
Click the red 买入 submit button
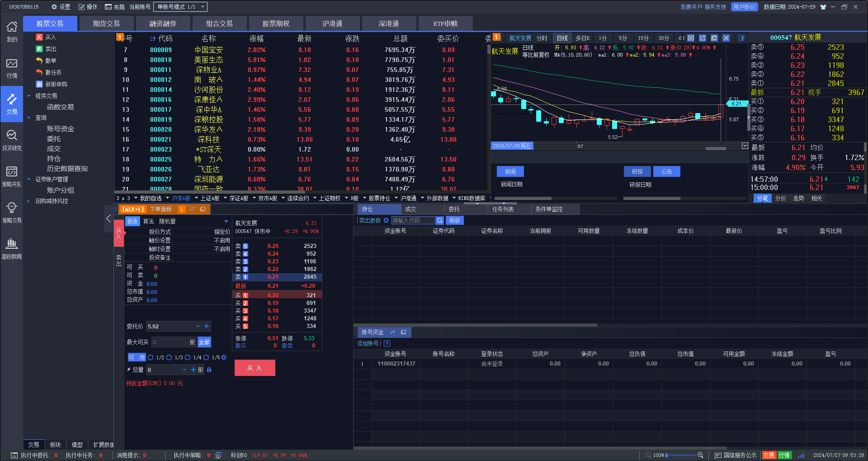click(x=255, y=368)
